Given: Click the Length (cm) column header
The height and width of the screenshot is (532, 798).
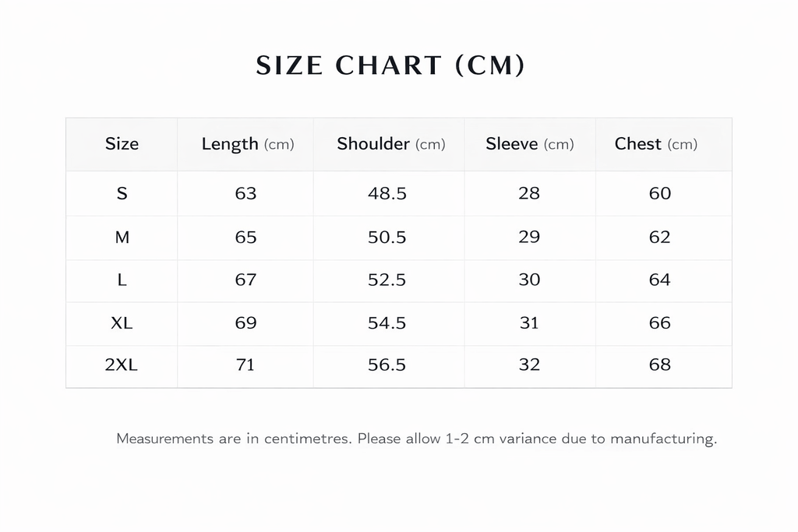Looking at the screenshot, I should 247,144.
